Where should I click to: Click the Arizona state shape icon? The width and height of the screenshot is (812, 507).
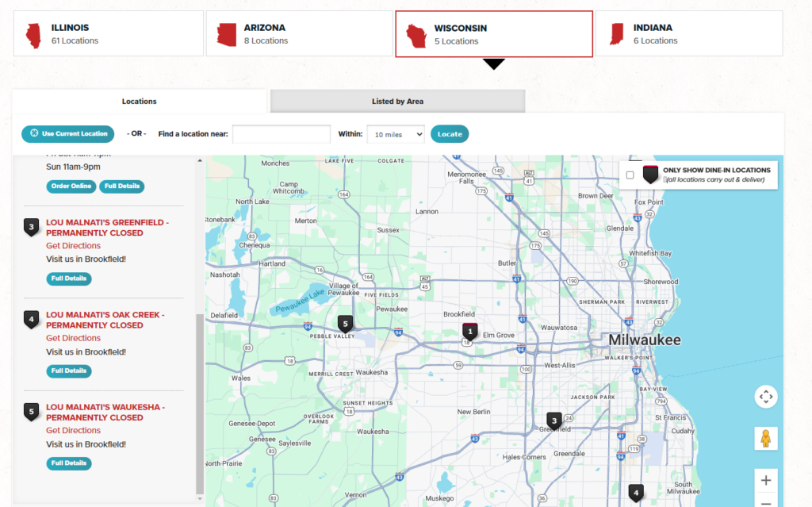coord(227,35)
